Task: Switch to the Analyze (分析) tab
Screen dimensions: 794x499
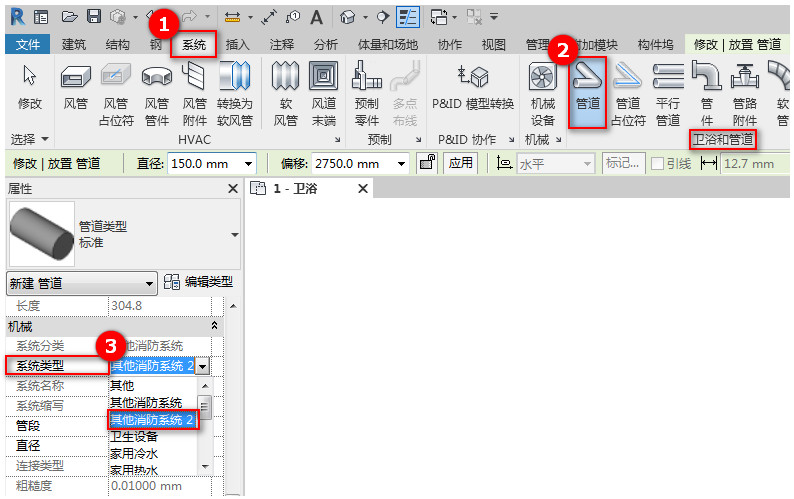Action: pyautogui.click(x=326, y=45)
